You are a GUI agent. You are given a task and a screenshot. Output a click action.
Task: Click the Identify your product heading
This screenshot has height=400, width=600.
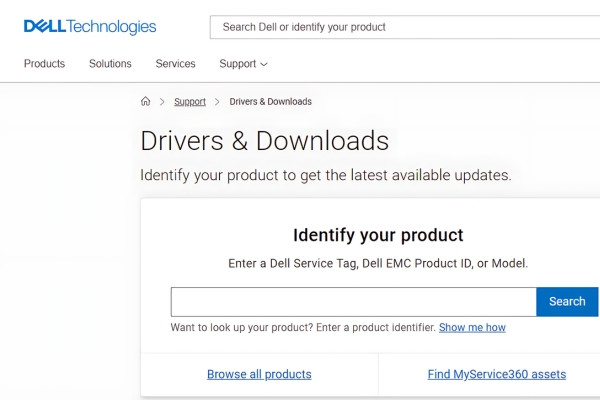378,235
